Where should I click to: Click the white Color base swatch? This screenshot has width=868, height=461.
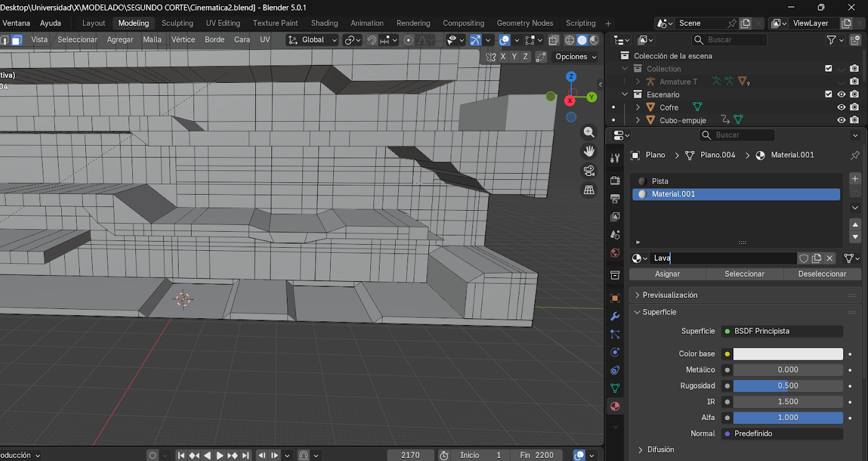tap(788, 354)
